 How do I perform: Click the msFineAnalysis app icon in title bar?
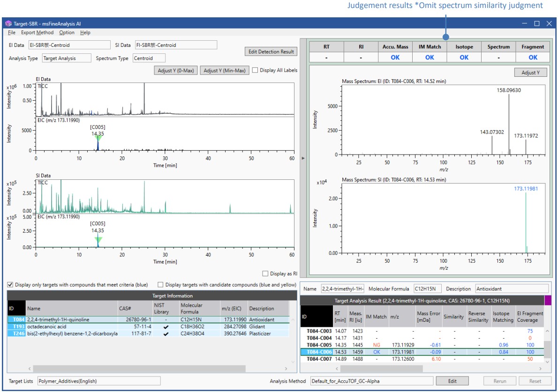tap(8, 24)
